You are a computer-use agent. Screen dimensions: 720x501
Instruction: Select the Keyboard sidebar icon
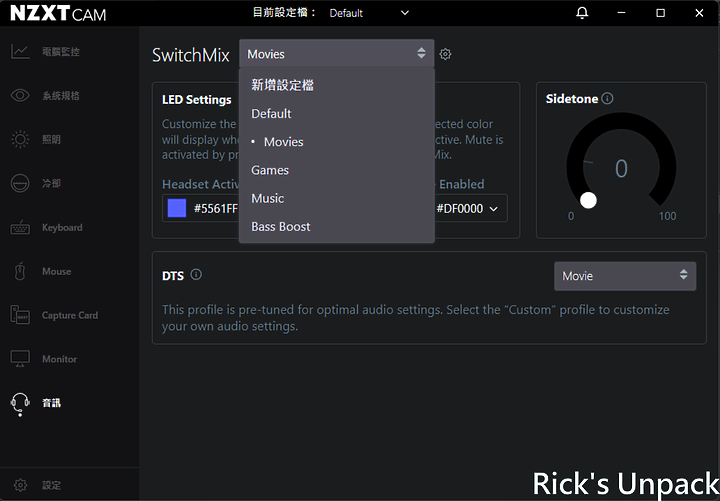click(x=20, y=227)
